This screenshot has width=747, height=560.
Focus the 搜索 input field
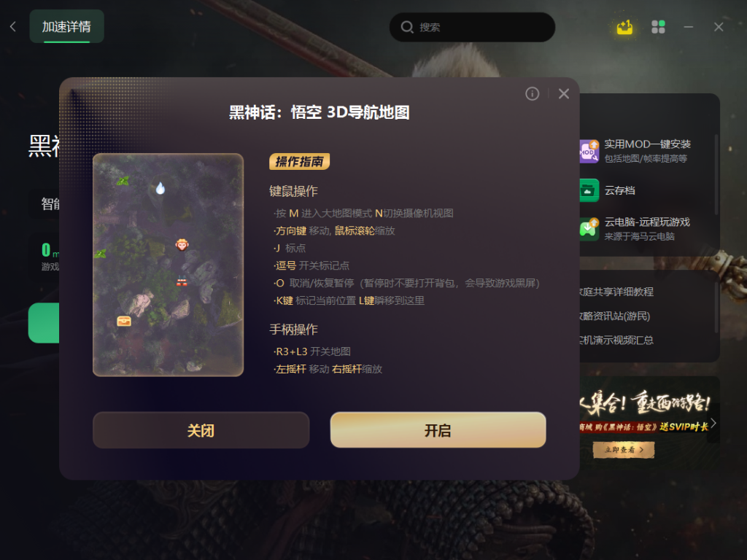472,27
